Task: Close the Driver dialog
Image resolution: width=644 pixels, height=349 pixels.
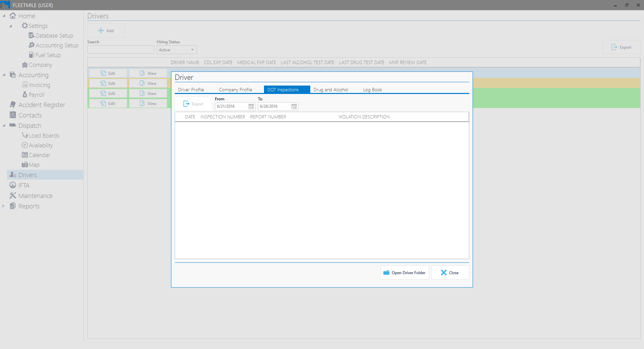Action: tap(450, 272)
